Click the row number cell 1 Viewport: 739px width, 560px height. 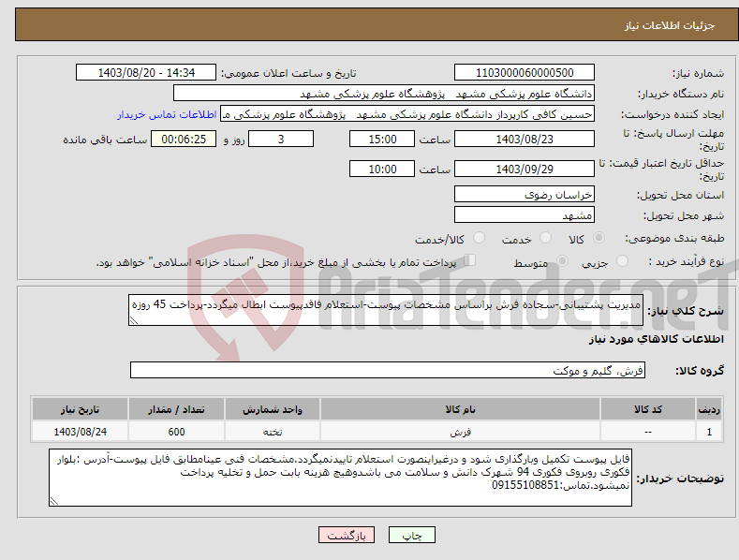(x=709, y=432)
